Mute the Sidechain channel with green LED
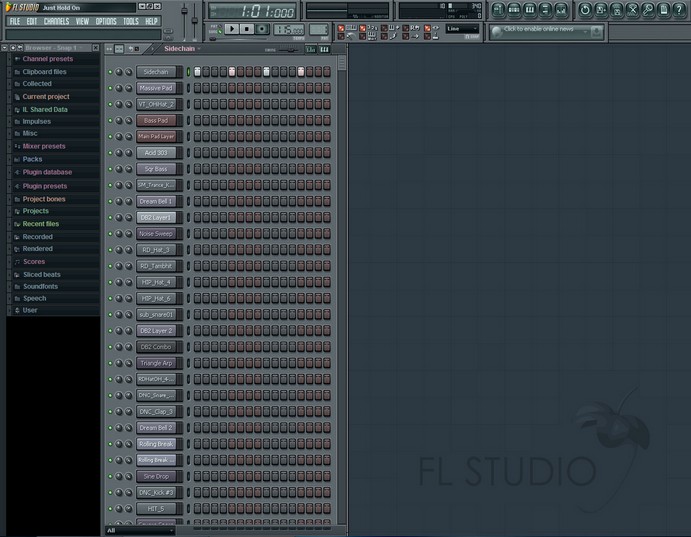 [110, 72]
